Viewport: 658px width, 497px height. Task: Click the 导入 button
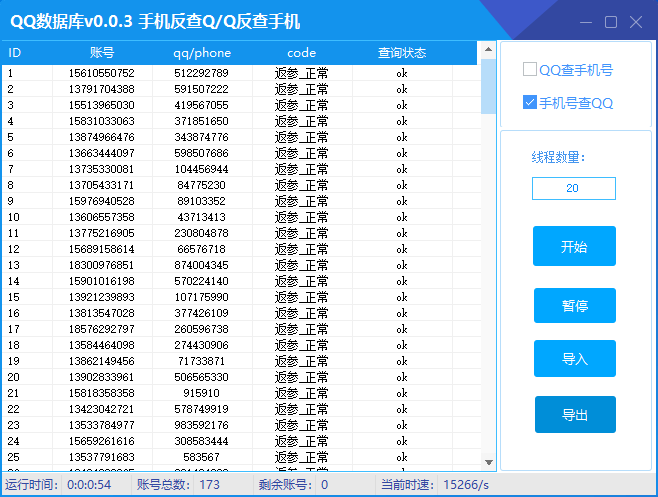coord(574,358)
